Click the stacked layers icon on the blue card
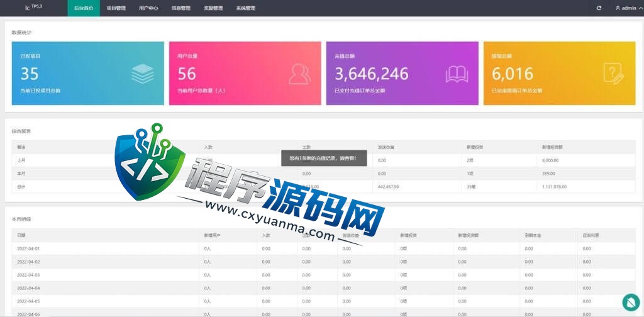Image resolution: width=644 pixels, height=317 pixels. [143, 74]
